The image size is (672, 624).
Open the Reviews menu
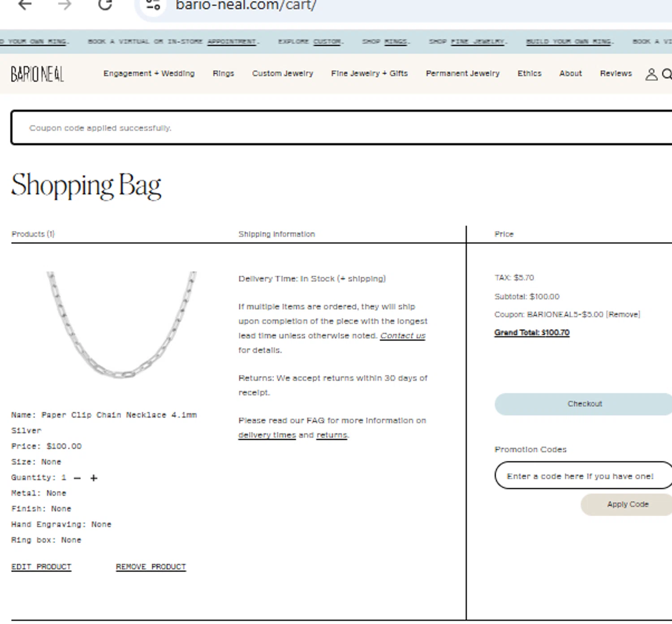pyautogui.click(x=616, y=73)
